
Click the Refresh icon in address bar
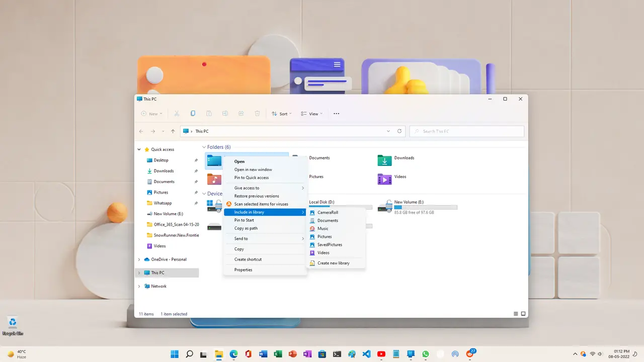(x=399, y=131)
